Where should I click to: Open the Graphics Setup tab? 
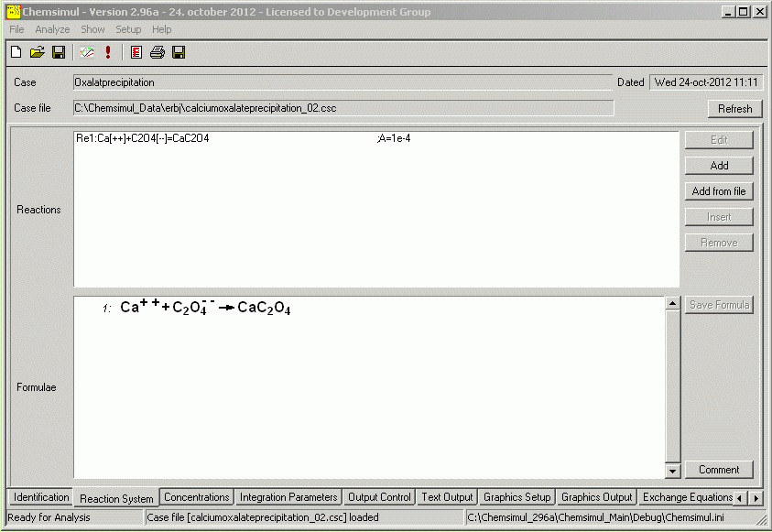517,497
